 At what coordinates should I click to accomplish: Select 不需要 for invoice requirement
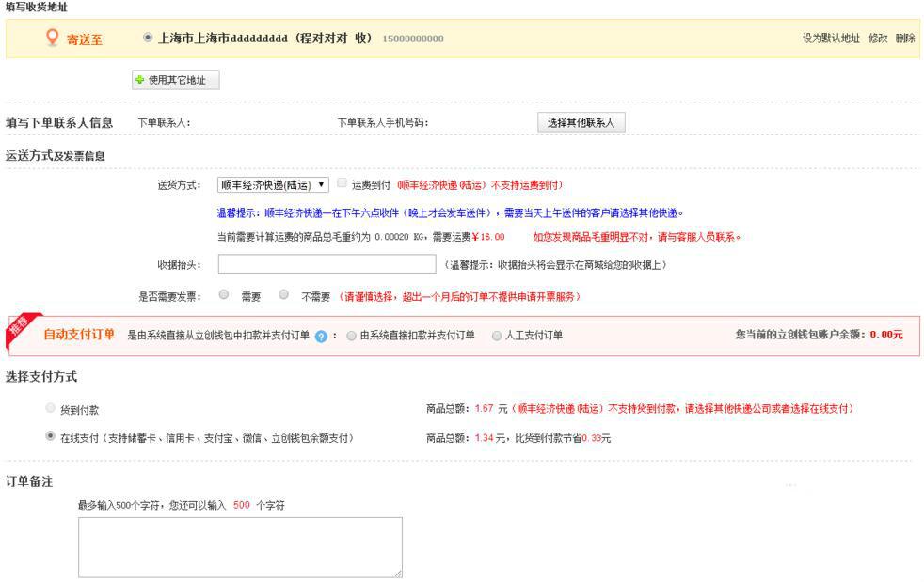(284, 294)
